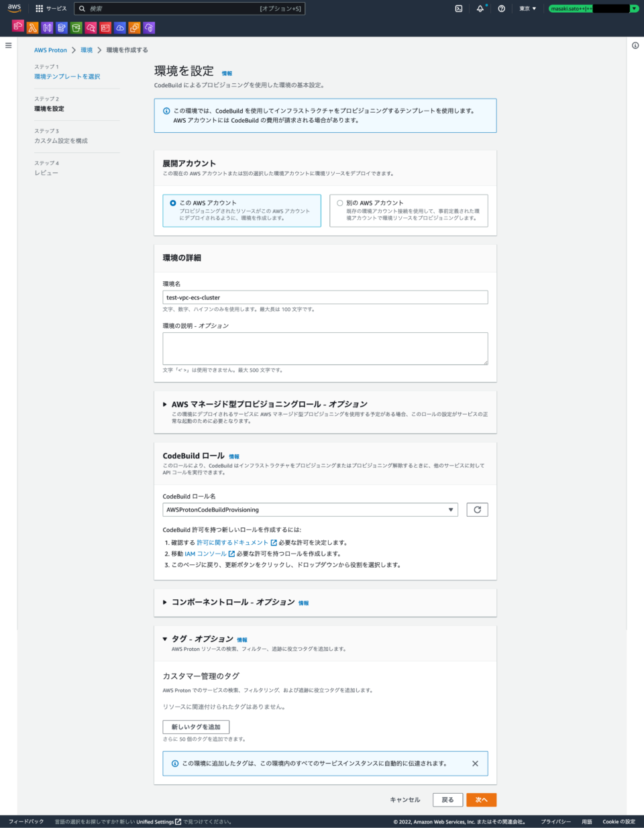Open the green S3 bucket favorite shortcut

click(76, 28)
